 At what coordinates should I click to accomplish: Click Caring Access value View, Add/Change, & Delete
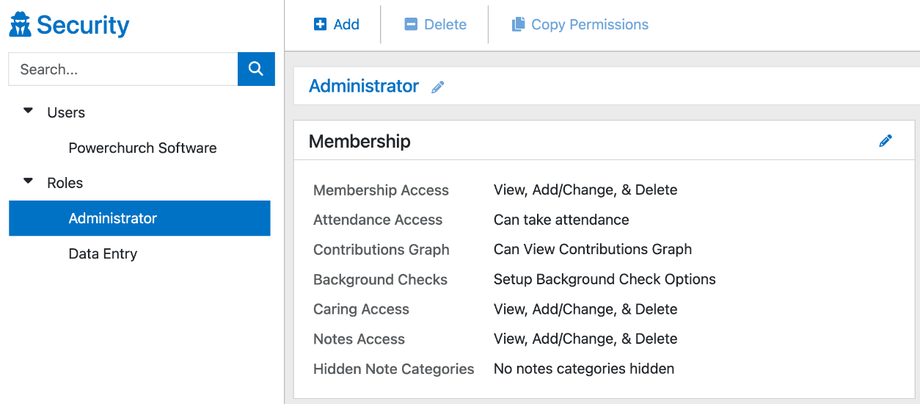[x=586, y=309]
